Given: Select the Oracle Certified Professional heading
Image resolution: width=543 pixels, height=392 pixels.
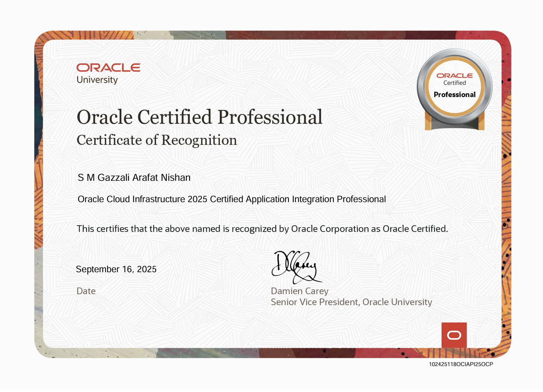Looking at the screenshot, I should tap(199, 117).
